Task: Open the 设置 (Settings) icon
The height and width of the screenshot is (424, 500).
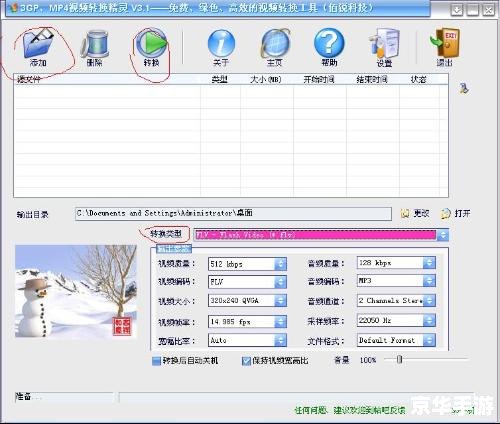Action: [x=384, y=43]
